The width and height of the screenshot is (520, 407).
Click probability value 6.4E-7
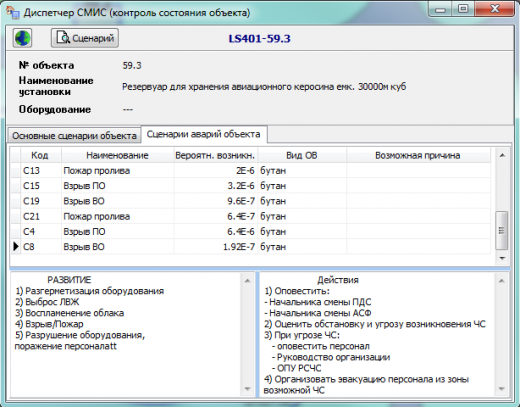(x=241, y=216)
